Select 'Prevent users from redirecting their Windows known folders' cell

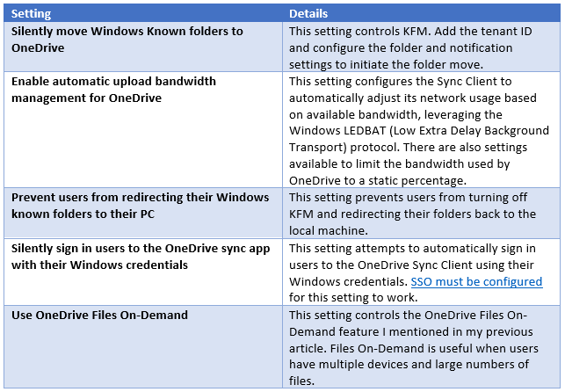(x=143, y=213)
